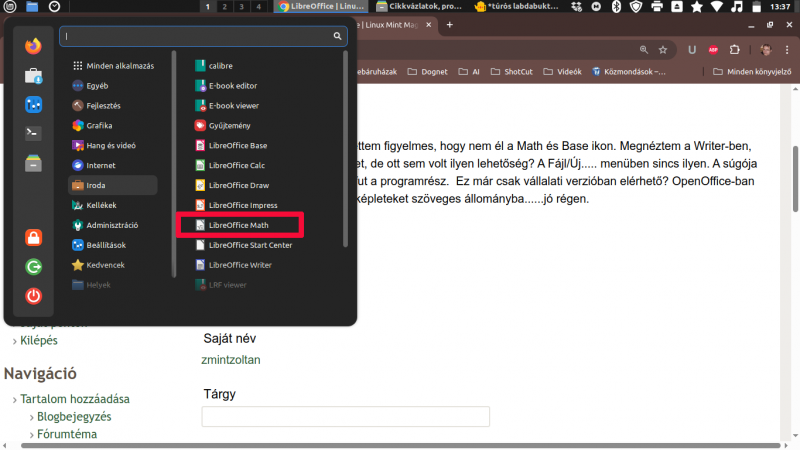The height and width of the screenshot is (450, 800).
Task: Close the Linux Mint Mag browser tab
Action: 429,24
